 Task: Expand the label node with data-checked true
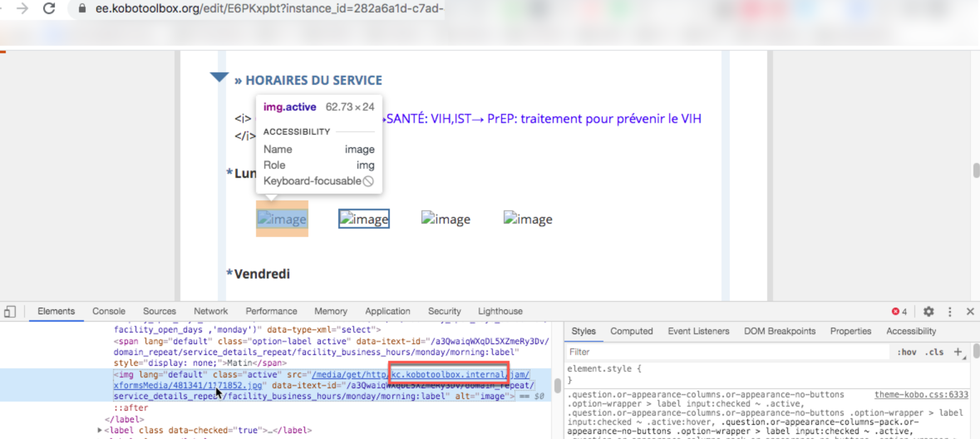coord(99,430)
